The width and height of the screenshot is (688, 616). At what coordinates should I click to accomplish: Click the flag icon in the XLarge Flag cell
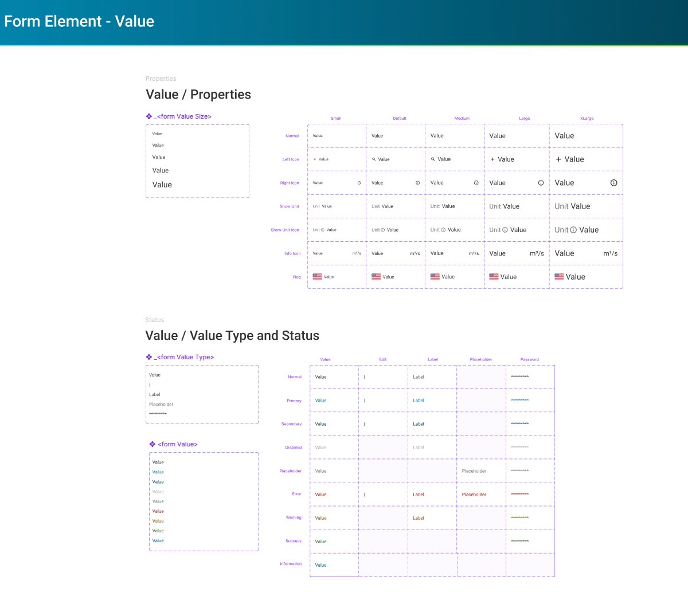[x=558, y=276]
